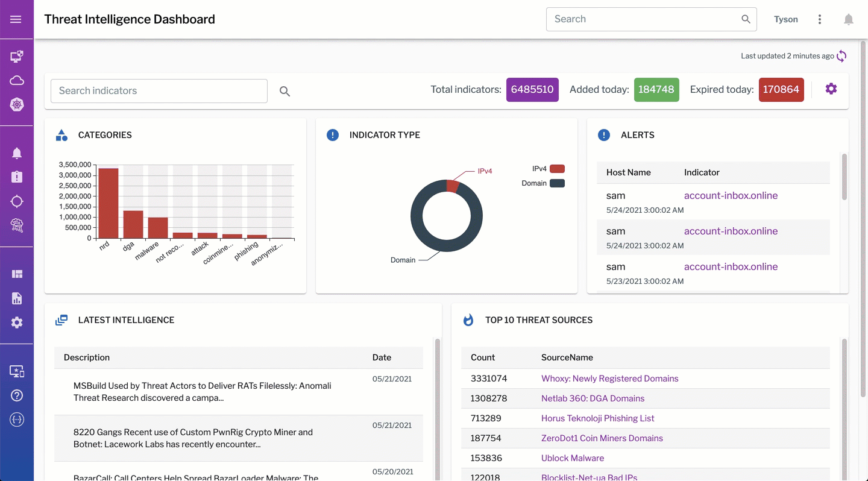868x481 pixels.
Task: Open ZeroDot1 Coin Miners Domains source
Action: [602, 439]
